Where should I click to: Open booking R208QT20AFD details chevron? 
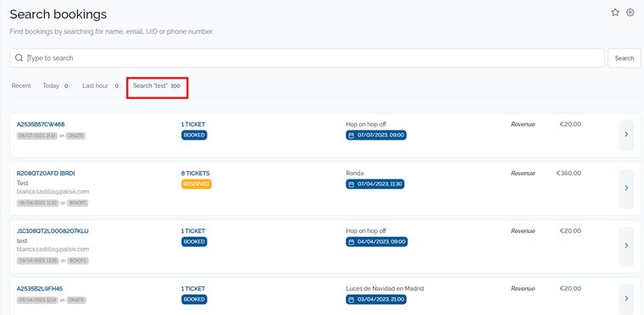[626, 188]
